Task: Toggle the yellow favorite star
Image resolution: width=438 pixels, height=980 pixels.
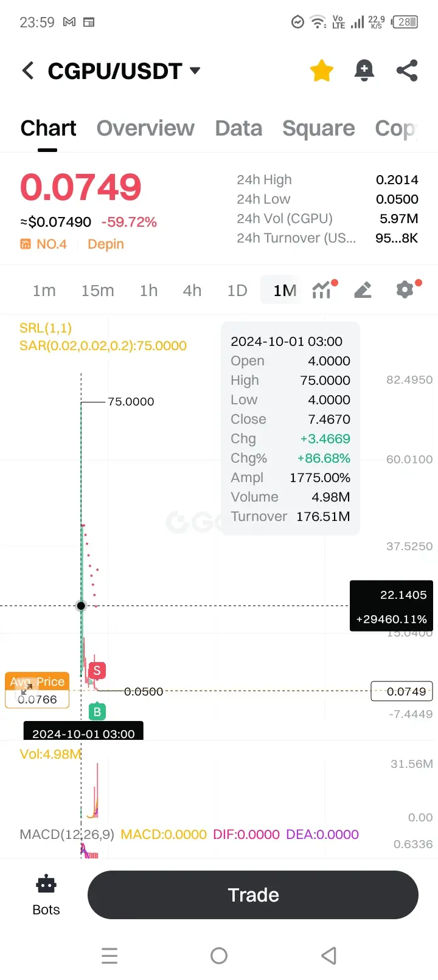Action: coord(321,71)
